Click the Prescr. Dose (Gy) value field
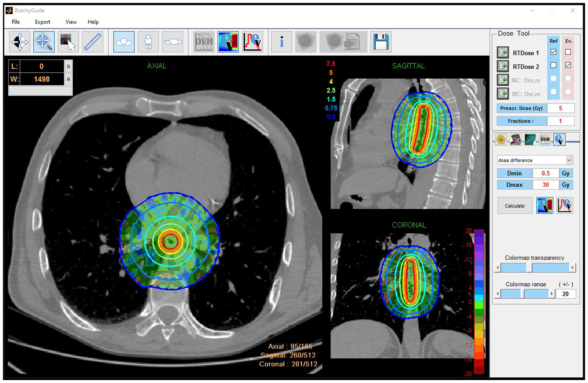This screenshot has width=588, height=383. pos(561,108)
